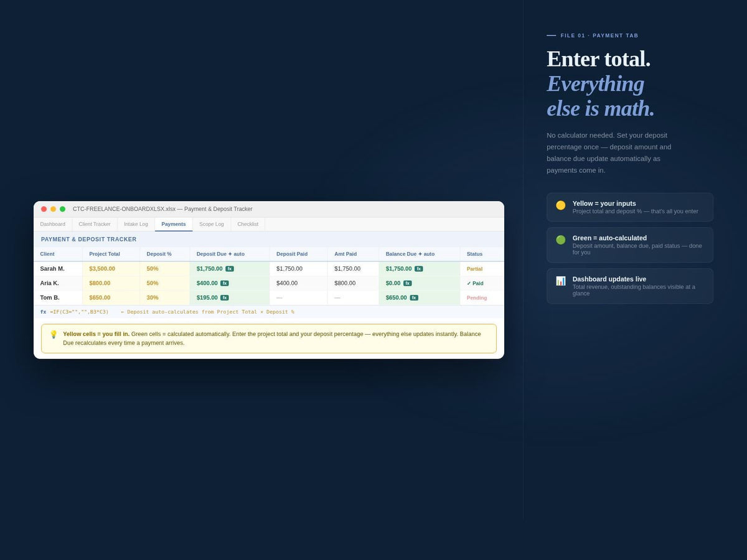Click the lightbulb icon in the yellow tip box
The height and width of the screenshot is (560, 747).
(x=54, y=334)
